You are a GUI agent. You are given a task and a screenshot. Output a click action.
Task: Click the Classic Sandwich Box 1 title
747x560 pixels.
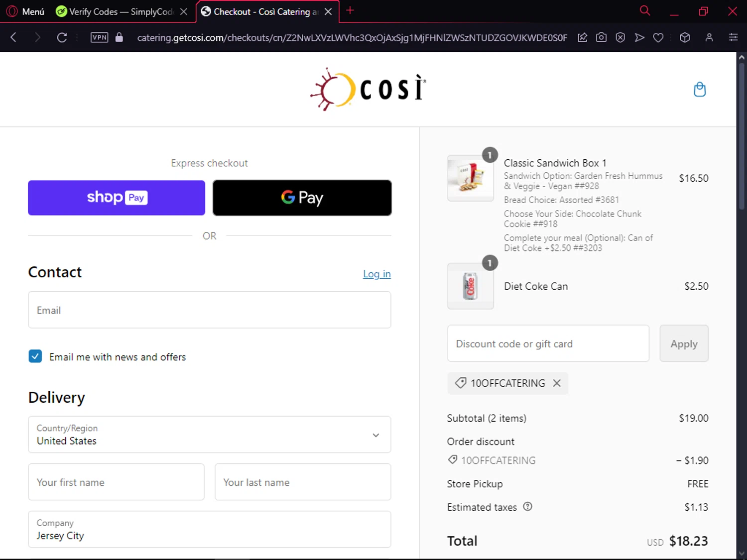coord(555,163)
